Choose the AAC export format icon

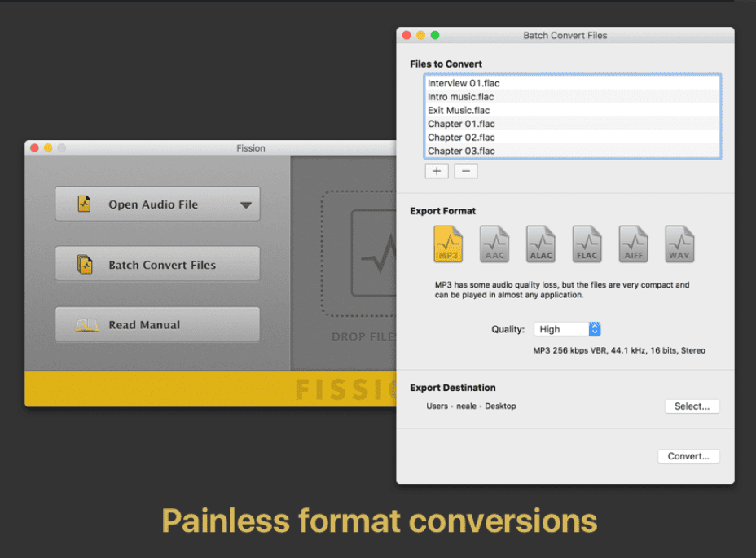(494, 244)
